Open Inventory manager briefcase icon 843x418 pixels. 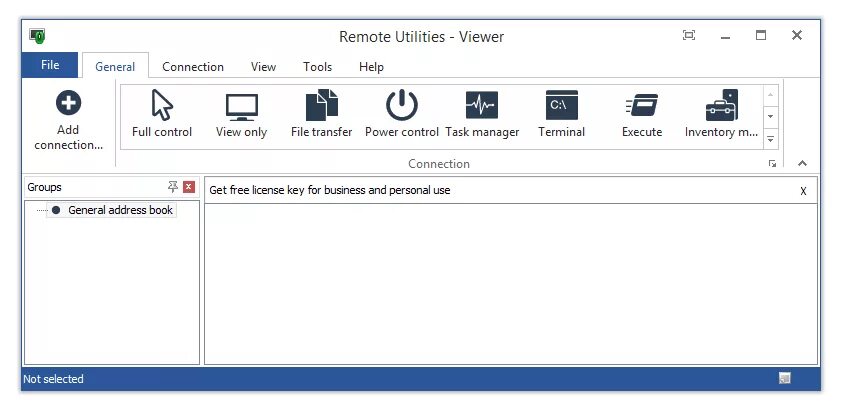[721, 105]
